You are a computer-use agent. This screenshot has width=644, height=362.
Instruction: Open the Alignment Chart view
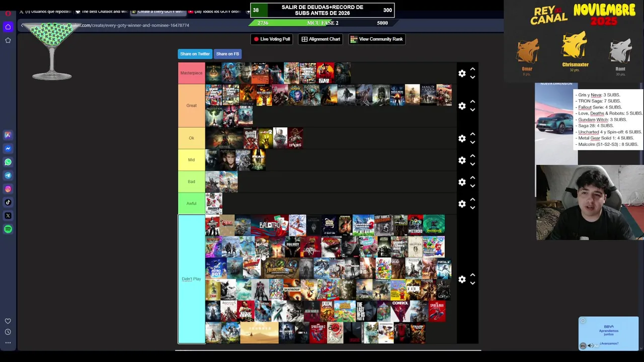click(320, 39)
